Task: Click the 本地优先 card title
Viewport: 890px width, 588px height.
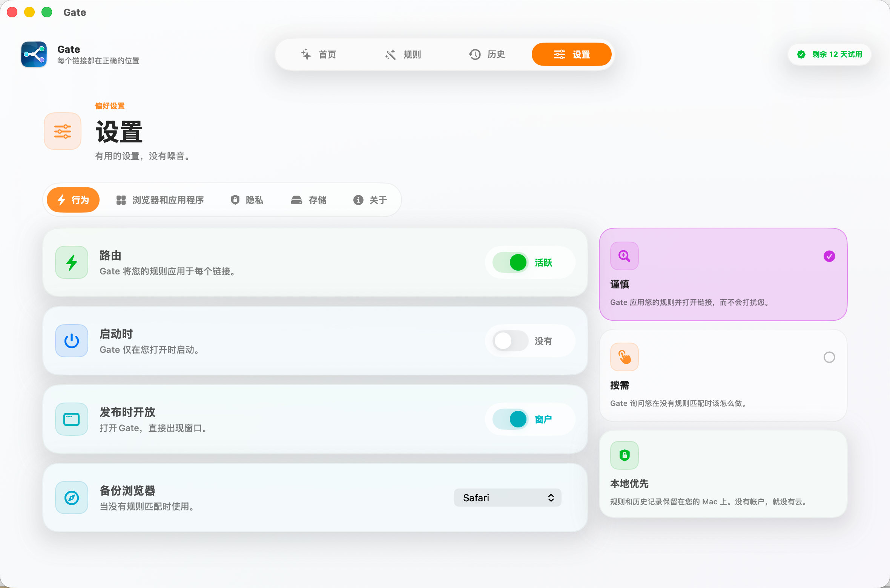Action: [x=629, y=484]
